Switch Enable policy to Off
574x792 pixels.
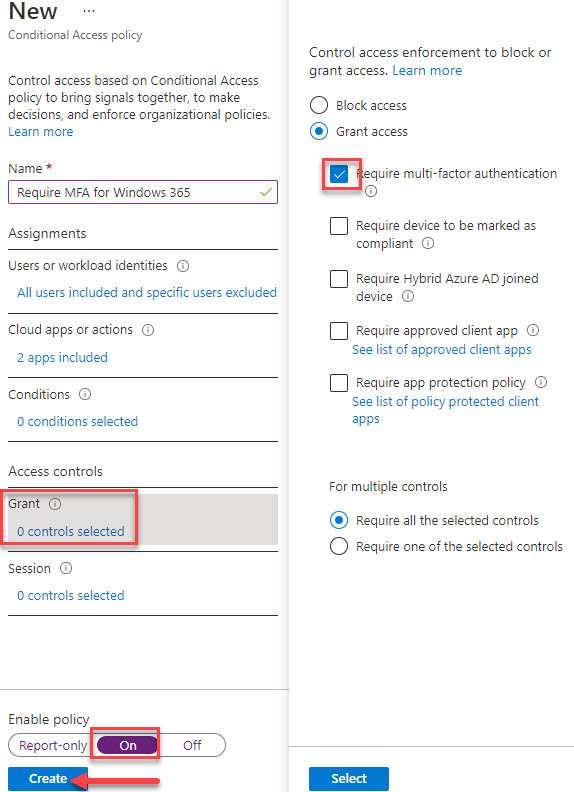point(192,745)
